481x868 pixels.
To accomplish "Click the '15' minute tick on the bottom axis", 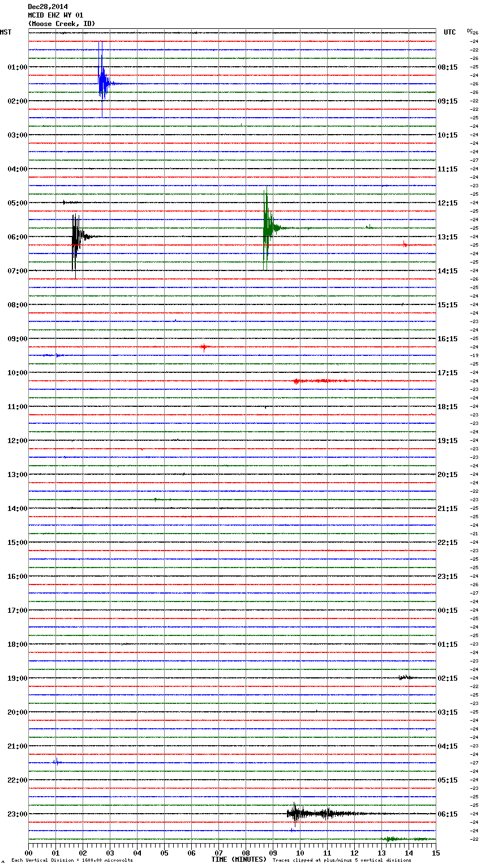I will click(436, 853).
